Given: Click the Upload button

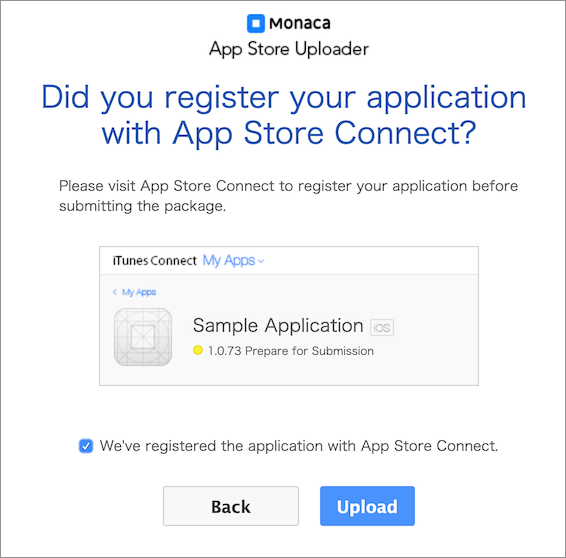Looking at the screenshot, I should coord(367,506).
